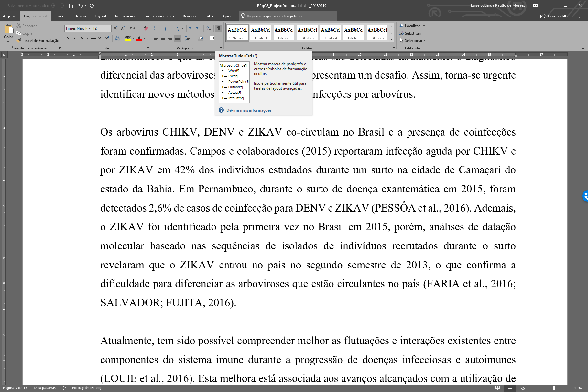This screenshot has height=392, width=588.
Task: Open the Arquivo tab
Action: 10,16
